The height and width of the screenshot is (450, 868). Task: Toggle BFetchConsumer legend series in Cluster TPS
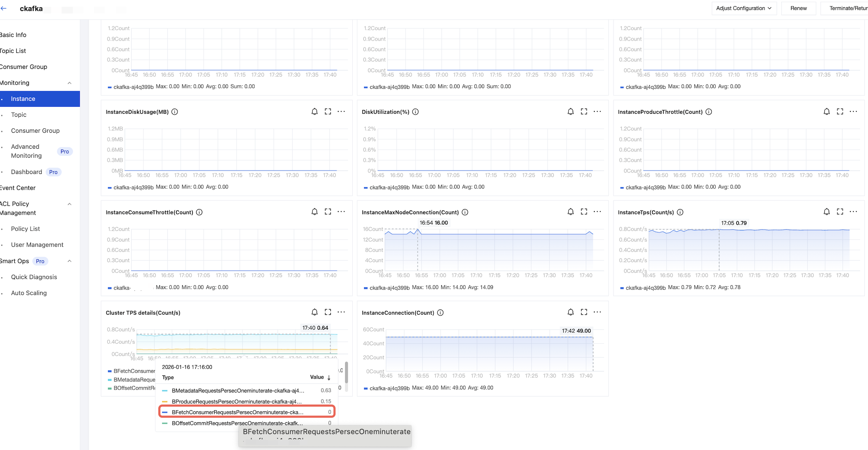133,371
